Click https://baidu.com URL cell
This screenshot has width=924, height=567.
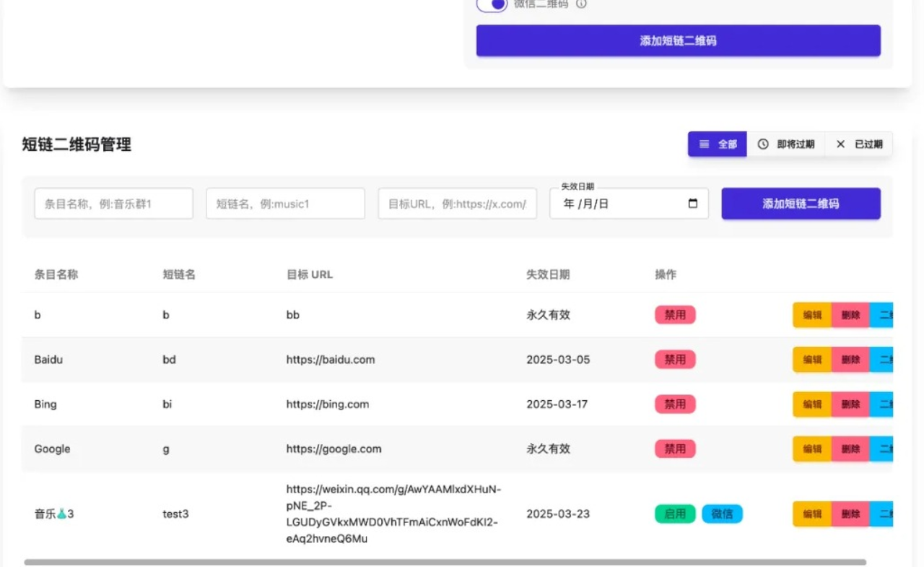331,359
